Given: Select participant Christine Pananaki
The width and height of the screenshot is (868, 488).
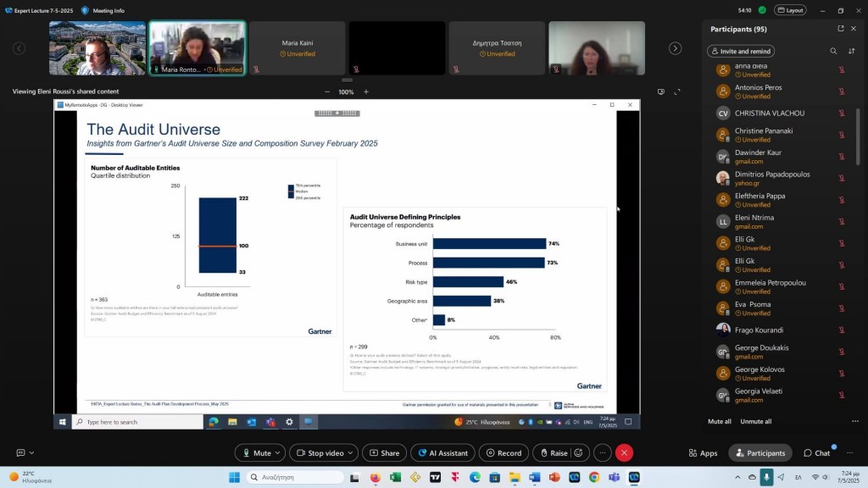Looking at the screenshot, I should point(781,135).
